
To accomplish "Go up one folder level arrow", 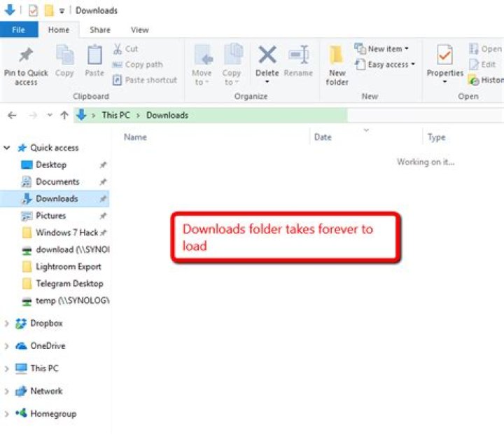I will [x=64, y=115].
